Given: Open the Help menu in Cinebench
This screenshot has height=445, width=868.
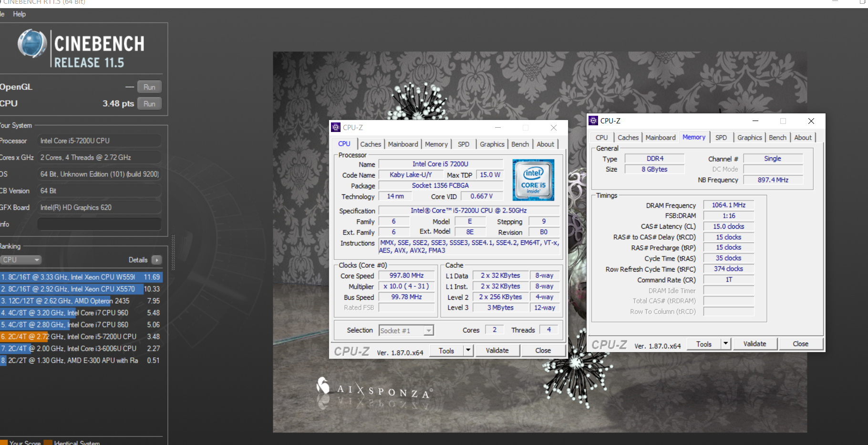Looking at the screenshot, I should [19, 14].
